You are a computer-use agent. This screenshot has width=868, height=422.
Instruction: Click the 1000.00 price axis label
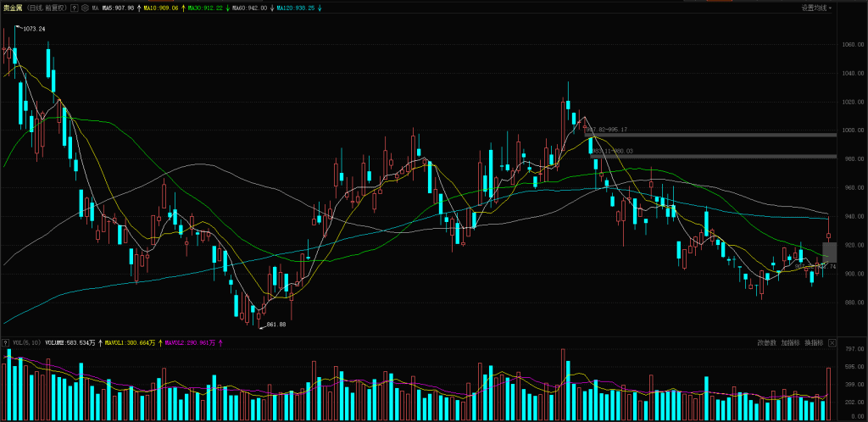853,130
